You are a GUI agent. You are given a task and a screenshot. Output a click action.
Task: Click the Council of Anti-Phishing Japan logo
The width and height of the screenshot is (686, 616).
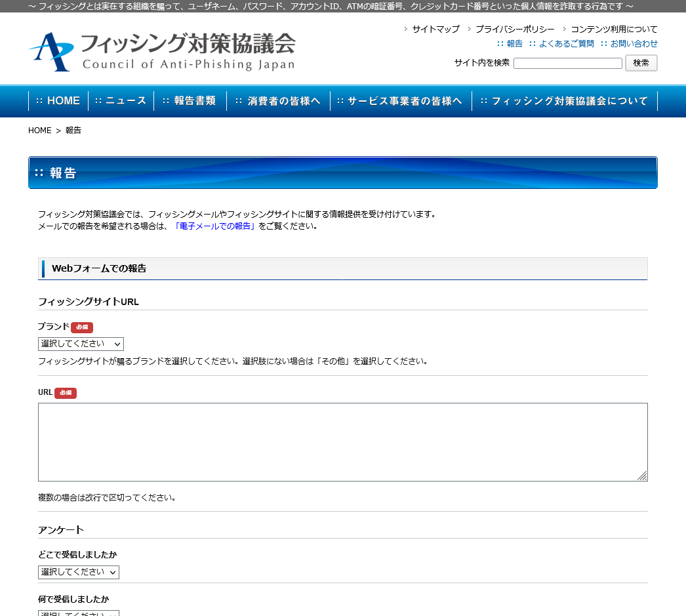pyautogui.click(x=161, y=51)
